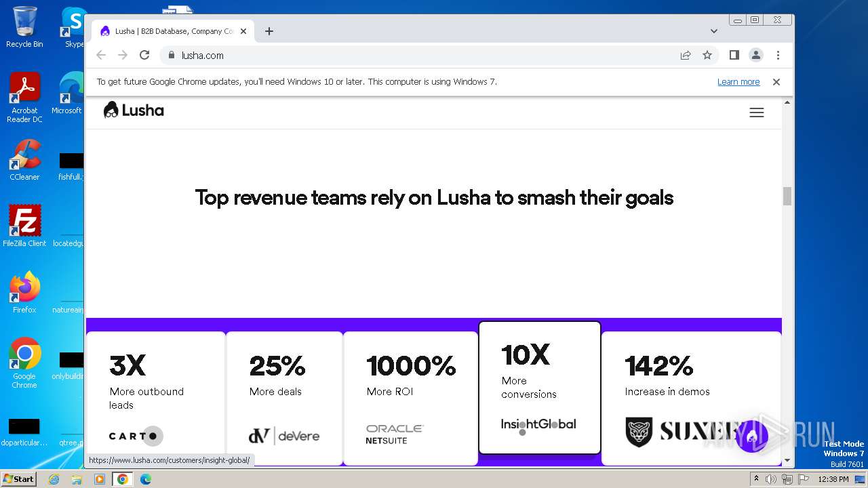Go back using Chrome's back arrow

(x=101, y=55)
